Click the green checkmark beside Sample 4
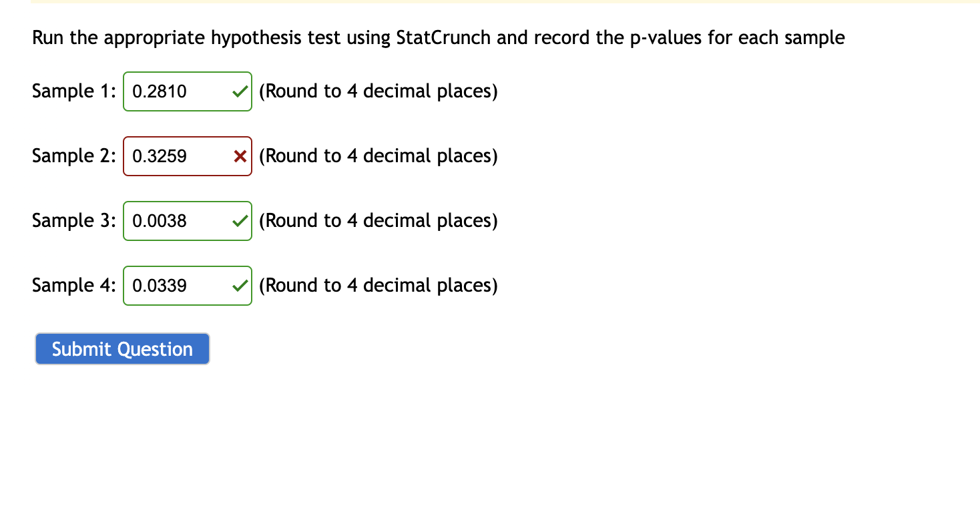 (x=240, y=285)
